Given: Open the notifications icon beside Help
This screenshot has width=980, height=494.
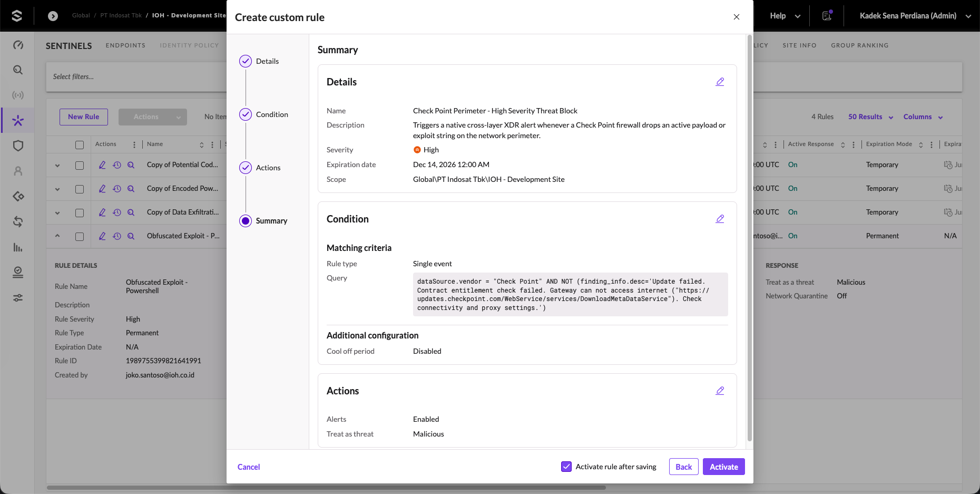Looking at the screenshot, I should [827, 16].
